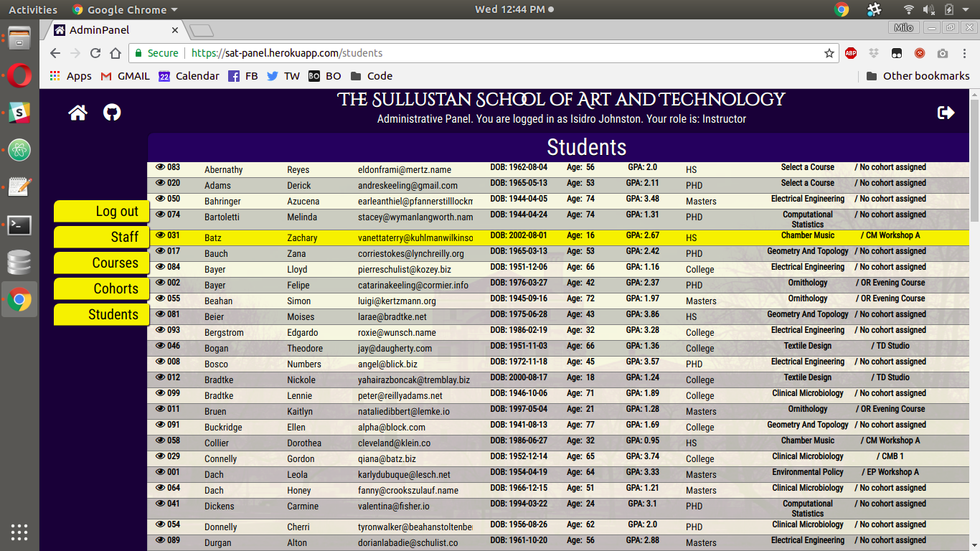Open the Cohorts section from sidebar

coord(101,288)
